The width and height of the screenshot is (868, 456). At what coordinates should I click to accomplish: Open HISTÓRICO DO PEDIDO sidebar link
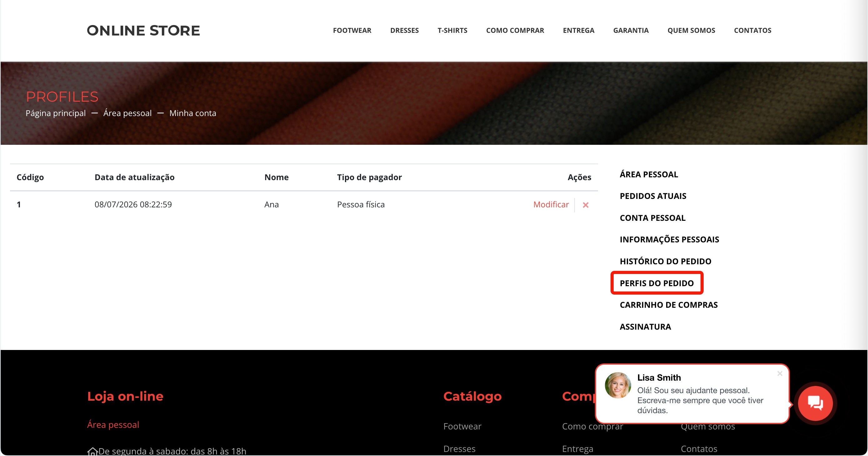point(666,261)
